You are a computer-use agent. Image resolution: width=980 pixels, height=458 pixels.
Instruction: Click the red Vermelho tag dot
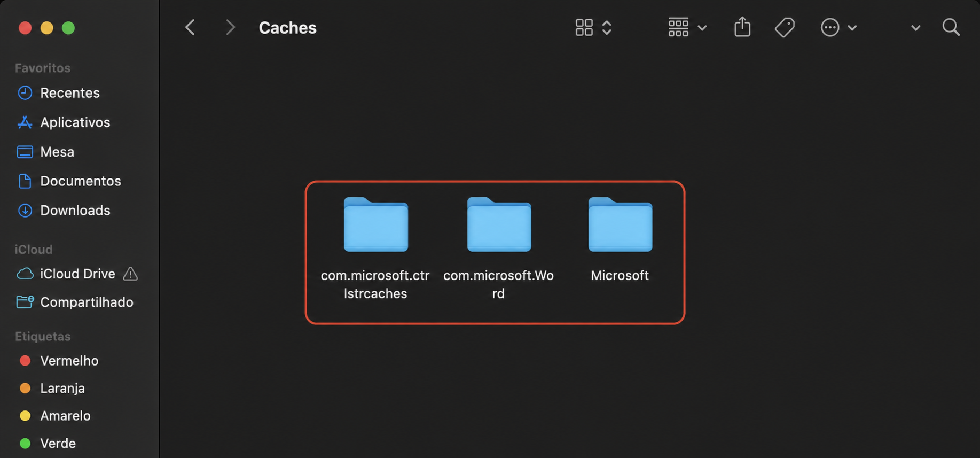(25, 361)
